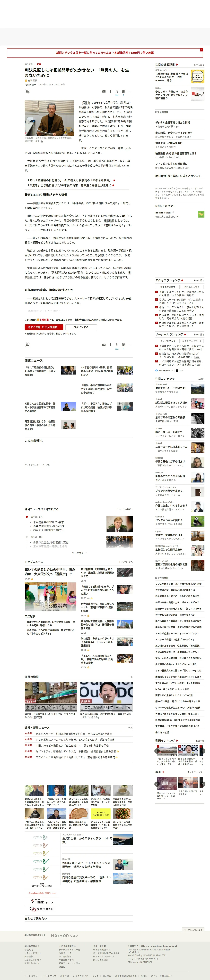The width and height of the screenshot is (210, 980).
Task: Open 一覧 link beside 注目の動画
Action: point(130,677)
